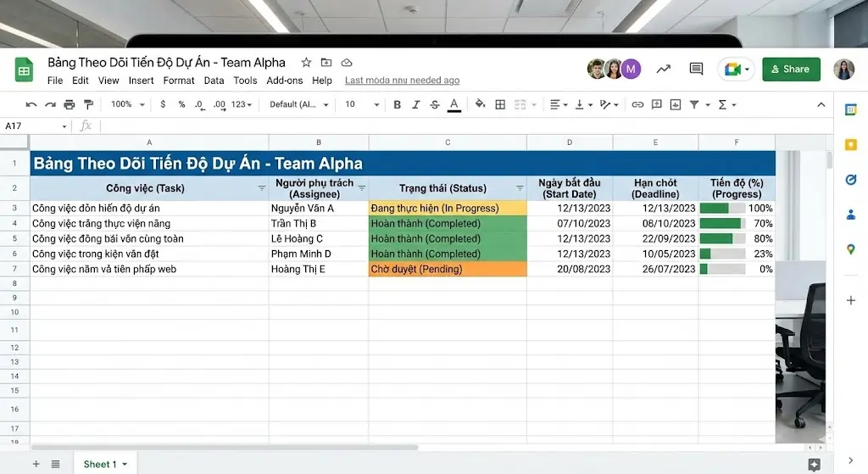Open Contacts in side panel
This screenshot has height=474, width=868.
pyautogui.click(x=851, y=215)
